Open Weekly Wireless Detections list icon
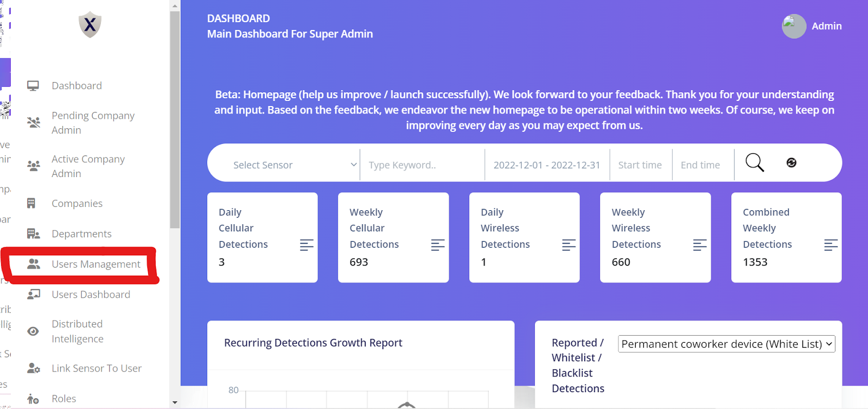Viewport: 868px width, 409px height. click(x=700, y=245)
